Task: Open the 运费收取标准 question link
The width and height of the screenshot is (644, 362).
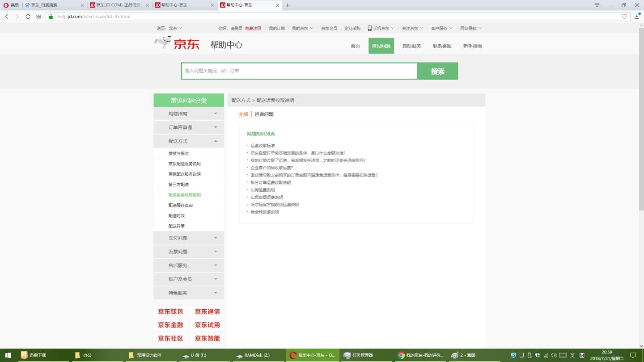Action: tap(263, 146)
